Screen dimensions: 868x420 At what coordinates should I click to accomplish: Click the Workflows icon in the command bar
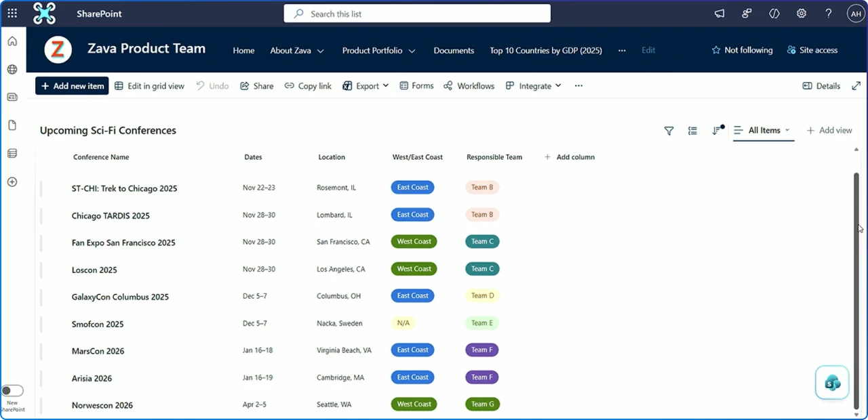coord(469,85)
